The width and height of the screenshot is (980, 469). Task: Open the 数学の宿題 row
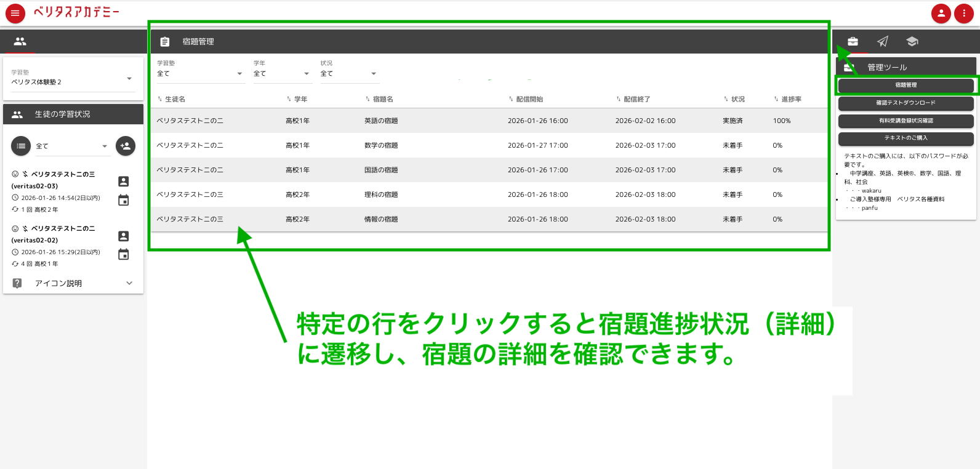click(489, 145)
